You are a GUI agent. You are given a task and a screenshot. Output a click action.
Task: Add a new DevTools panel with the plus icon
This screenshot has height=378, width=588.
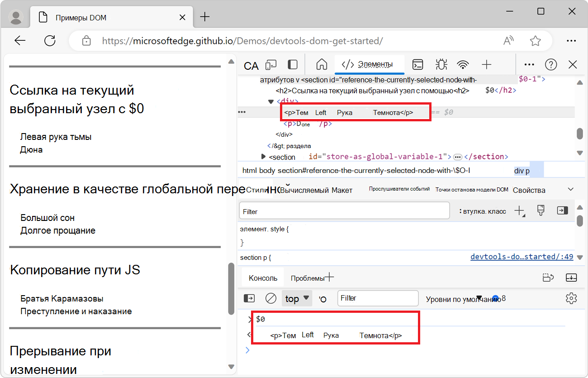click(486, 65)
